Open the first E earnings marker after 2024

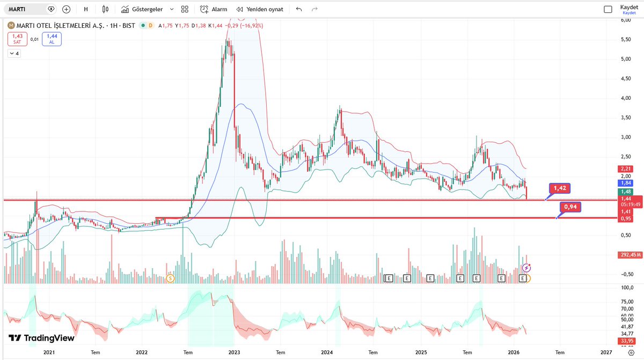point(390,278)
